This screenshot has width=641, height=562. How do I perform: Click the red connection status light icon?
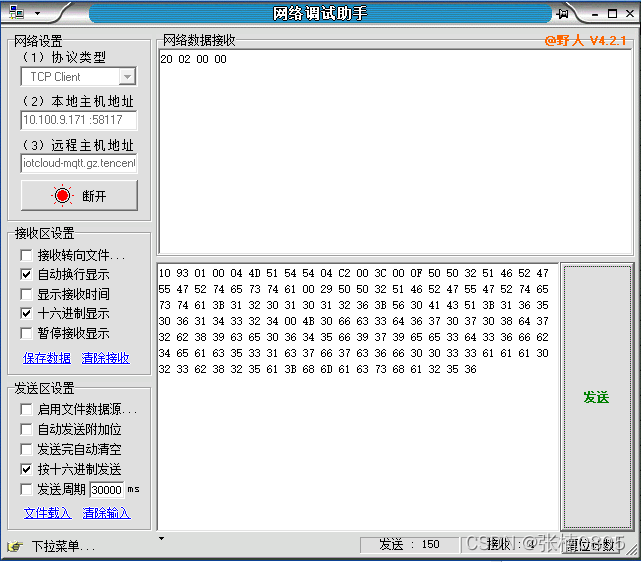tap(63, 196)
